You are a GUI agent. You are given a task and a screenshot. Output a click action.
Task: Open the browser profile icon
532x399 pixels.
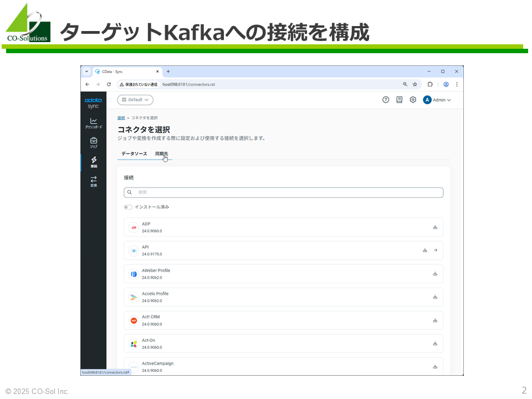446,84
